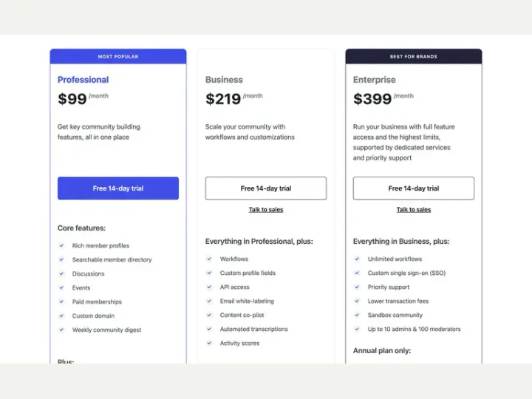Screen dimensions: 532x399
Task: Click checkmark next to Unlimited workflows
Action: tap(357, 259)
